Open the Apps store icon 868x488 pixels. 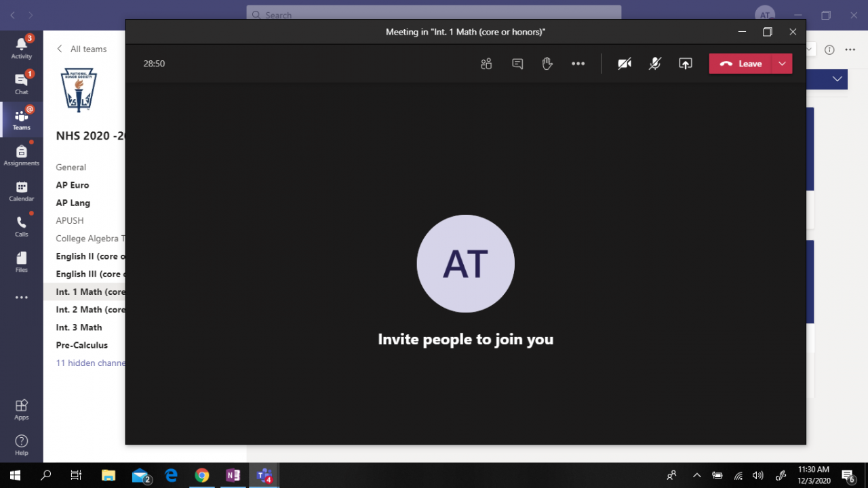tap(22, 409)
